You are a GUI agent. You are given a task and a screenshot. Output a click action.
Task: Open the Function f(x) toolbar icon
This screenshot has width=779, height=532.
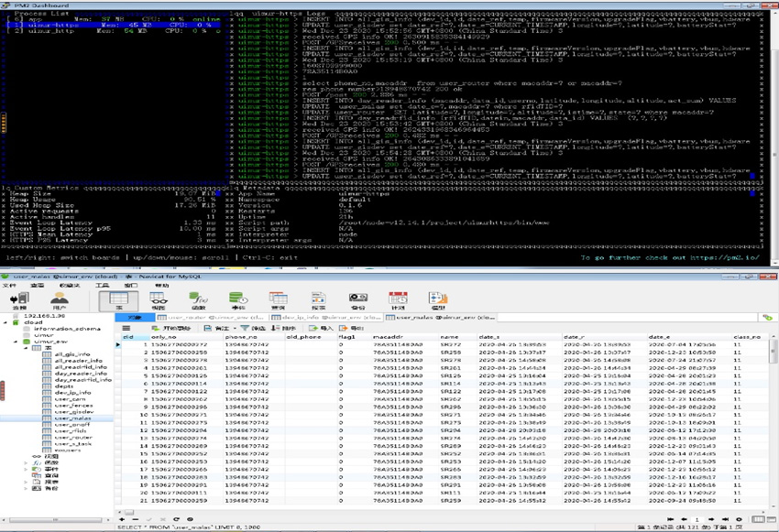click(x=198, y=300)
